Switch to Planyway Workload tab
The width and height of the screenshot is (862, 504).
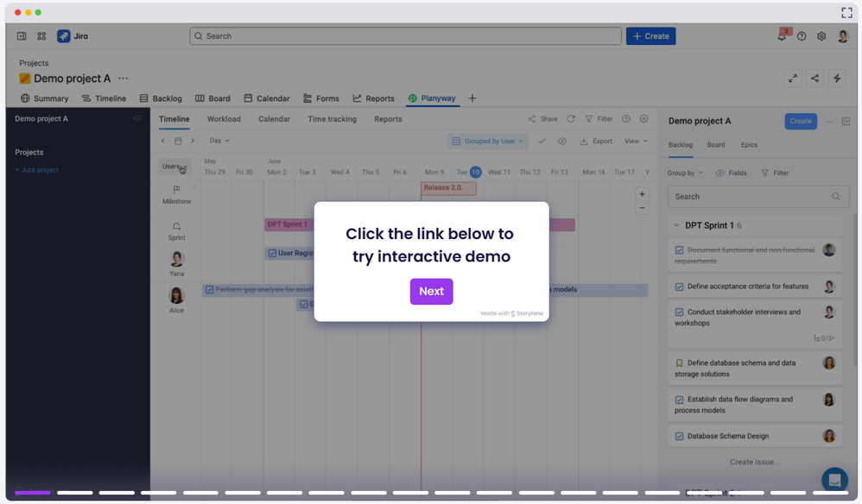[x=224, y=119]
